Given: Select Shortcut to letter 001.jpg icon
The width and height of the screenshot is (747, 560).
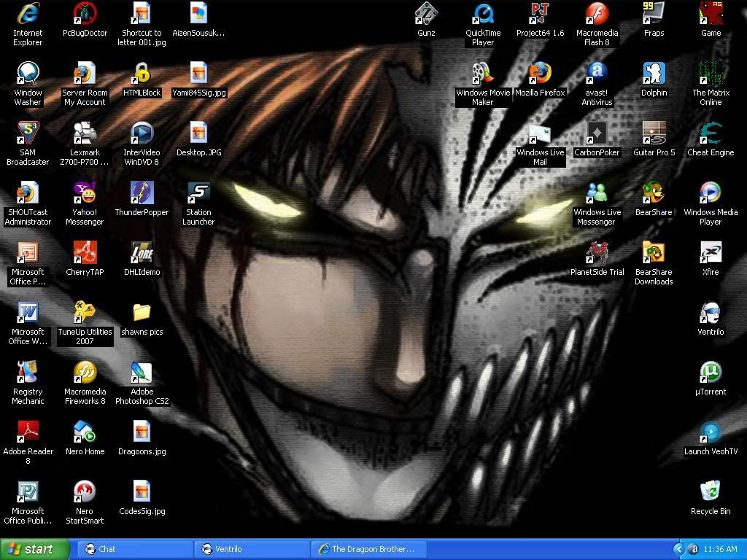Looking at the screenshot, I should (x=142, y=13).
